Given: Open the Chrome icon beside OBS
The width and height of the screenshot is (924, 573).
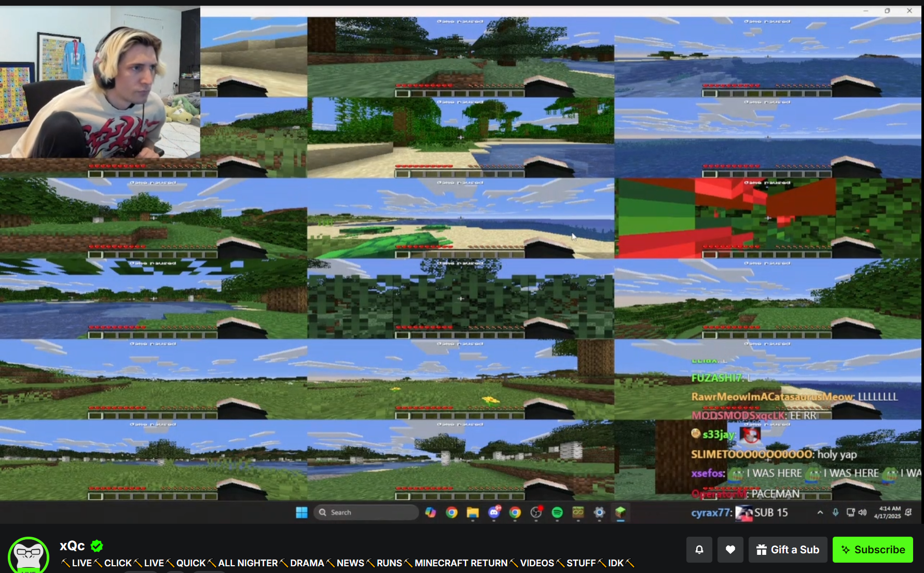Looking at the screenshot, I should 515,512.
